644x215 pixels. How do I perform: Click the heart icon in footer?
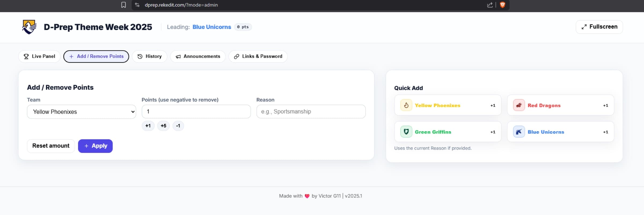pyautogui.click(x=307, y=196)
